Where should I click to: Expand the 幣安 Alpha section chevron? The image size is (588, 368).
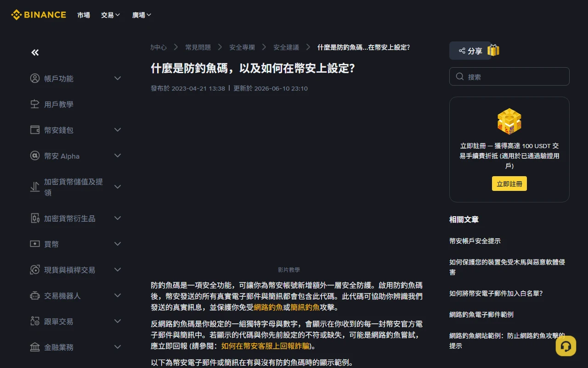[x=118, y=155]
